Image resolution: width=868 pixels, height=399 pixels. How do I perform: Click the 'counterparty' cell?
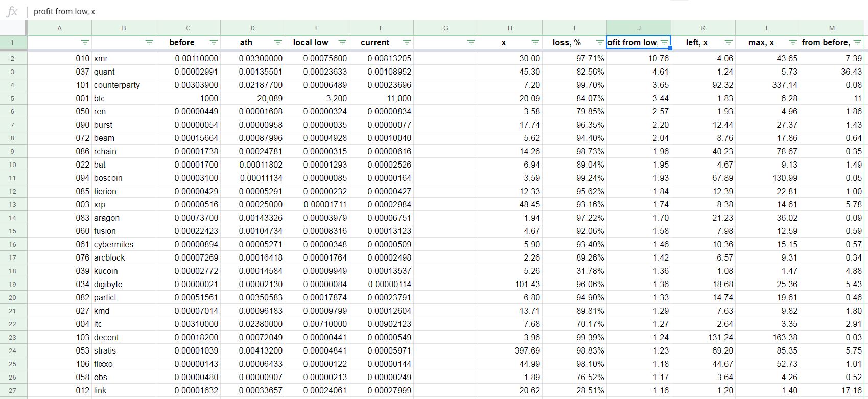click(x=124, y=85)
